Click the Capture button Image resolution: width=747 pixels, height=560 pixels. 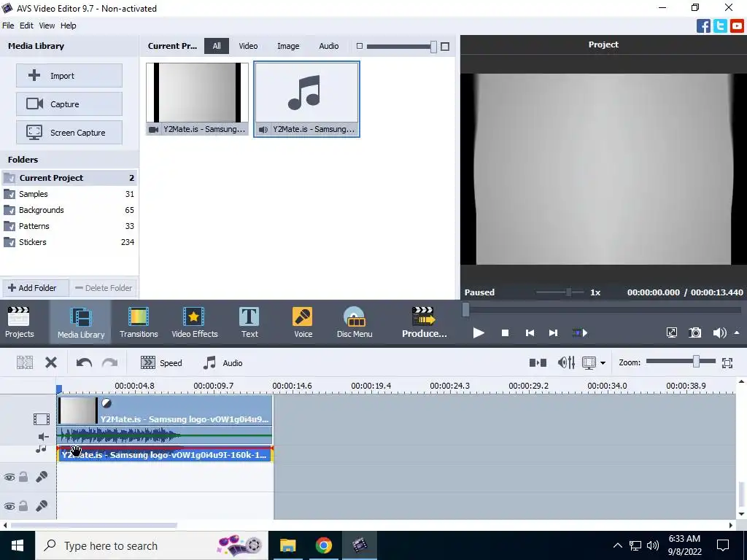[69, 104]
